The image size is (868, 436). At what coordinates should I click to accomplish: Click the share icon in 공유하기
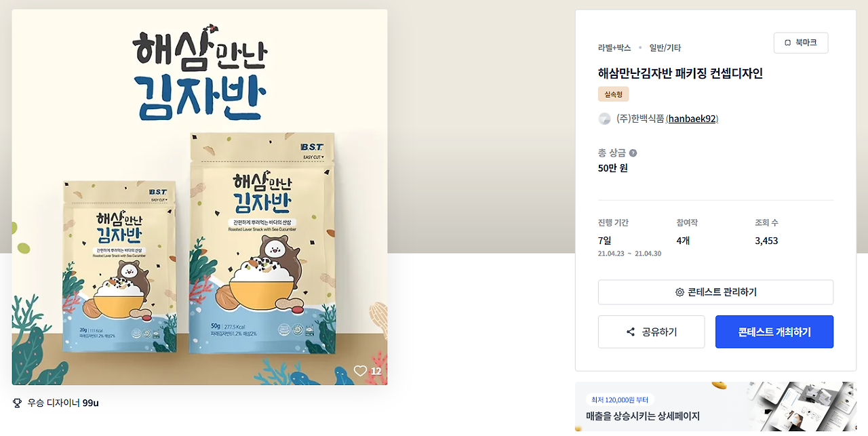point(631,332)
